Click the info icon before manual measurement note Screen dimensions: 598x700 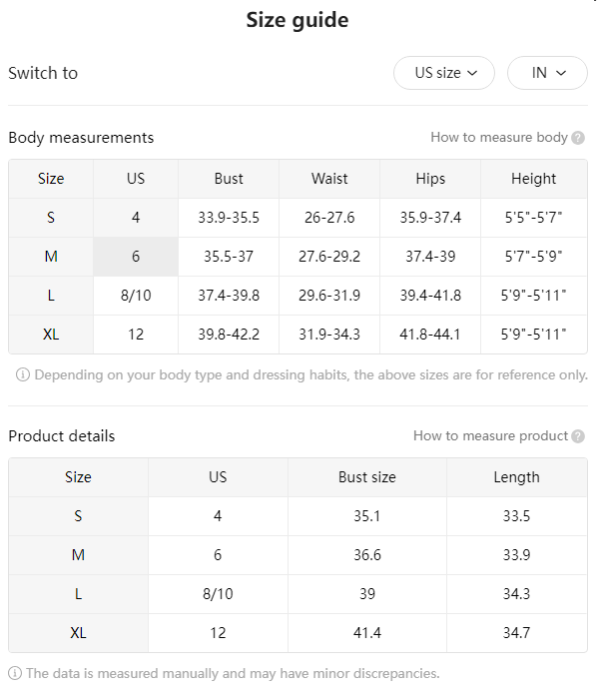[15, 673]
